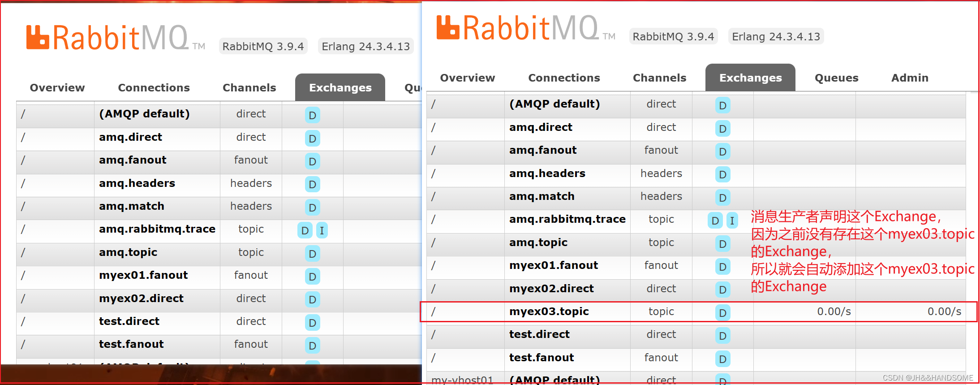Select the Exchanges tab in left window
The width and height of the screenshot is (980, 385).
340,88
